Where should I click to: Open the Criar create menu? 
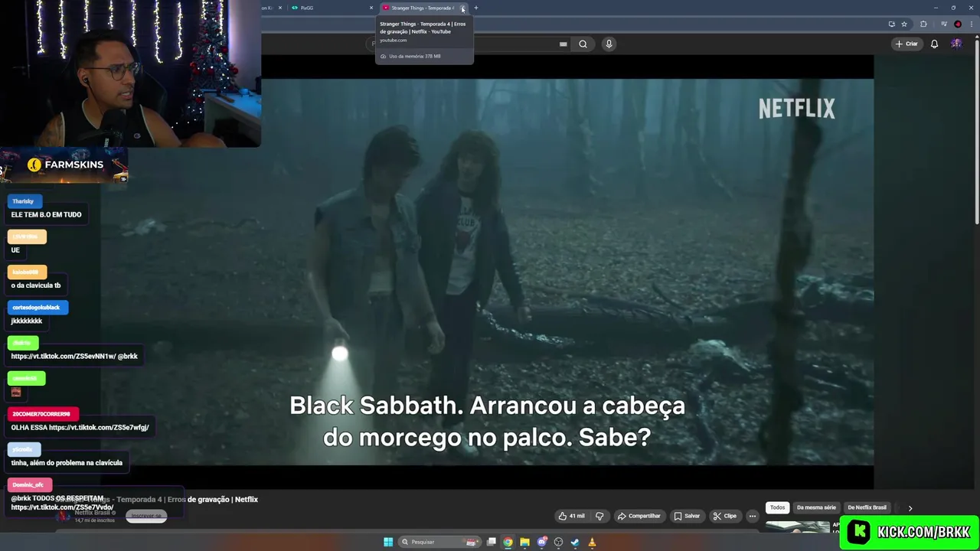906,44
